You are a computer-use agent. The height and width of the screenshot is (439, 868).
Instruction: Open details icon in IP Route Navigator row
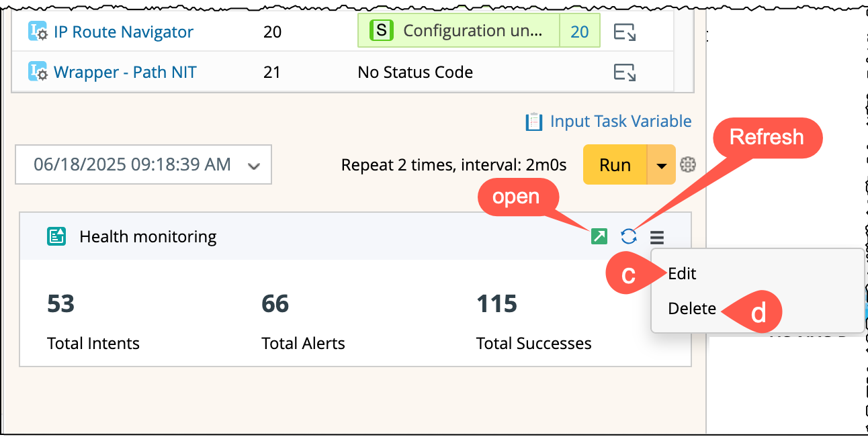[x=625, y=32]
